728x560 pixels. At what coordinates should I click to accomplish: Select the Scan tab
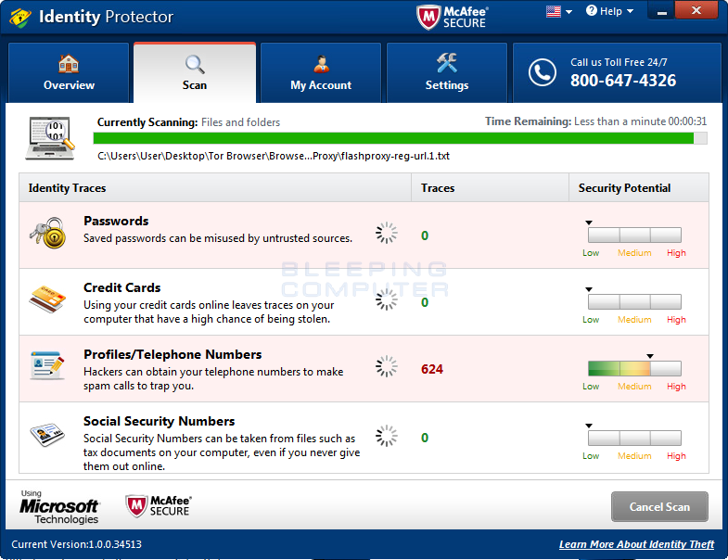[195, 73]
